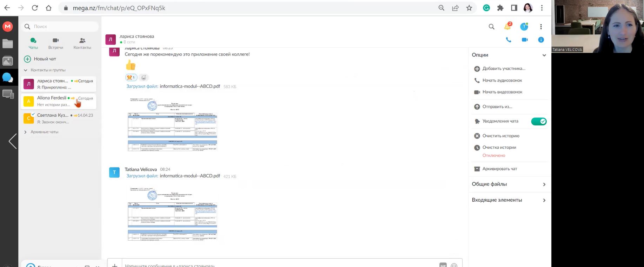Click the blue chat info icon
This screenshot has height=267, width=644.
coord(541,40)
